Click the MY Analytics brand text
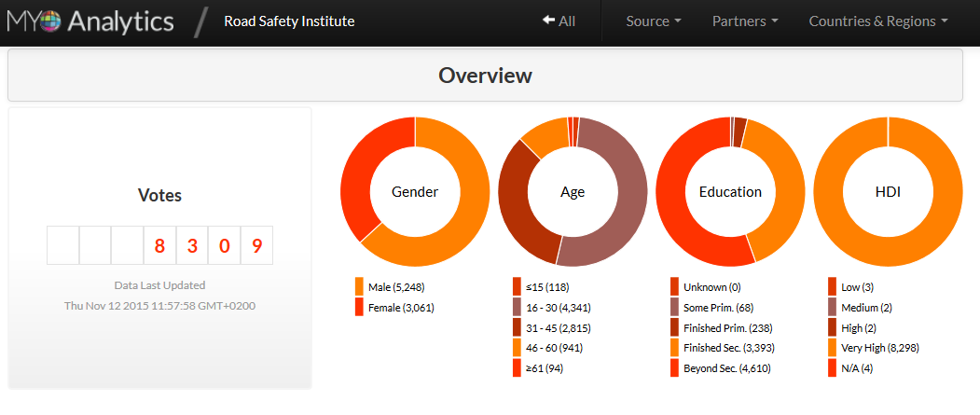Viewport: 980px width, 415px height. [x=90, y=21]
